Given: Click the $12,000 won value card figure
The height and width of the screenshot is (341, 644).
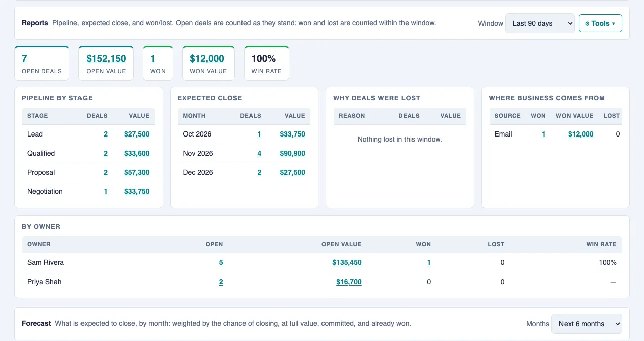Looking at the screenshot, I should click(x=207, y=58).
